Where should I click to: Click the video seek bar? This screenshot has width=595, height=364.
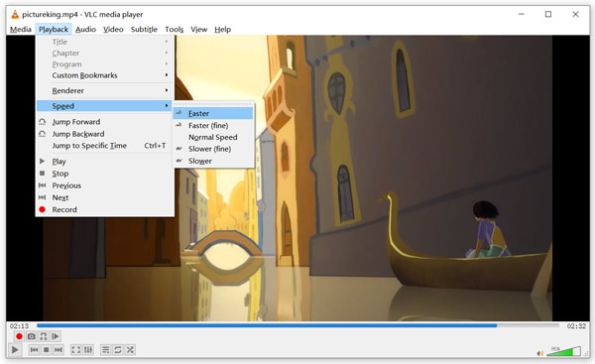[x=297, y=325]
